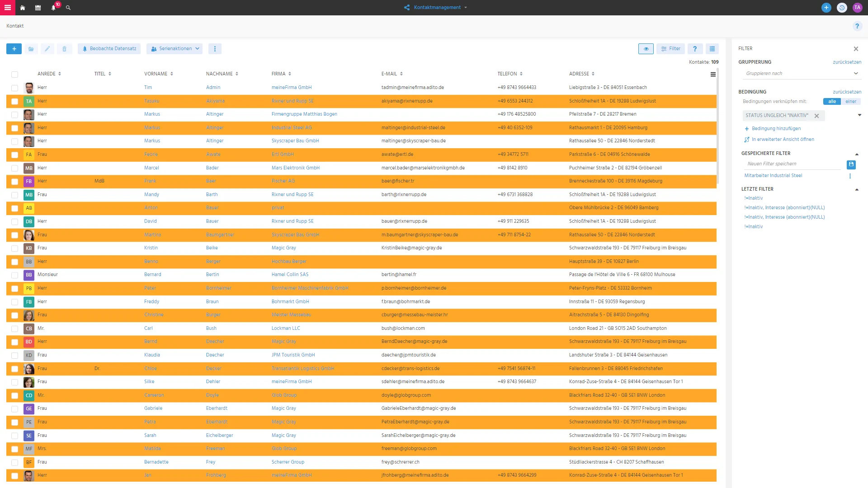Sort table by Anrede column

click(x=49, y=74)
